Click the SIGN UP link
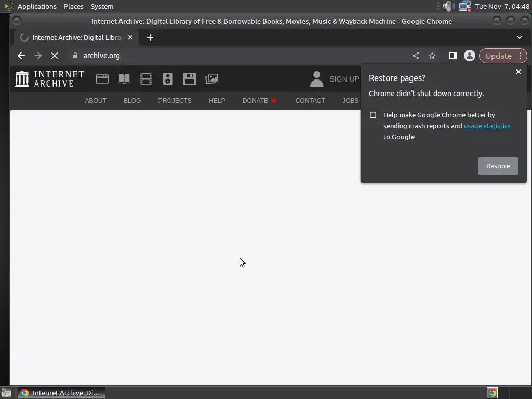 click(x=344, y=79)
